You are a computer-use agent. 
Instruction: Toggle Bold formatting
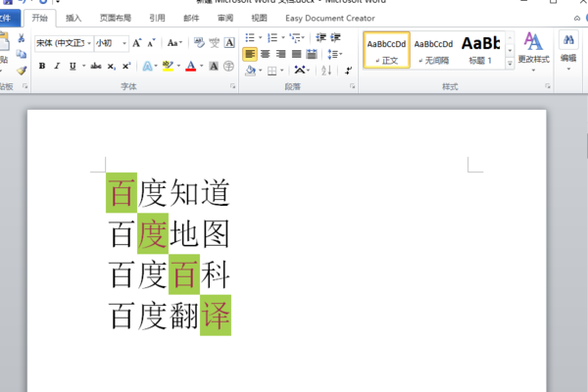coord(42,66)
